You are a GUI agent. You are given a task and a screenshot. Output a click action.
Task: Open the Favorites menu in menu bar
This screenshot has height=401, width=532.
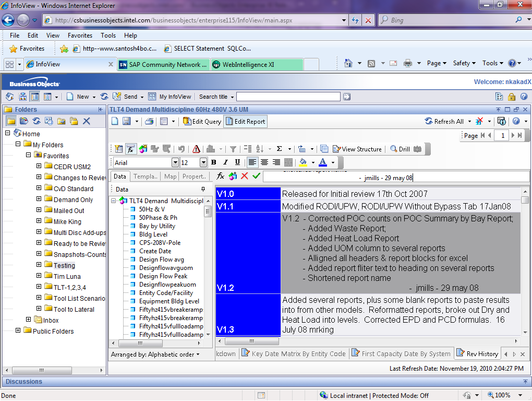(x=80, y=36)
